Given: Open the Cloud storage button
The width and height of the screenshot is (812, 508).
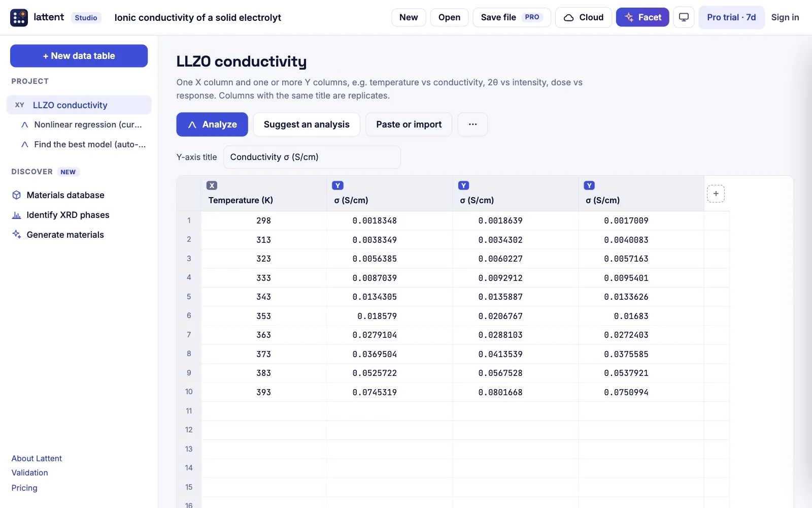Looking at the screenshot, I should coord(584,17).
